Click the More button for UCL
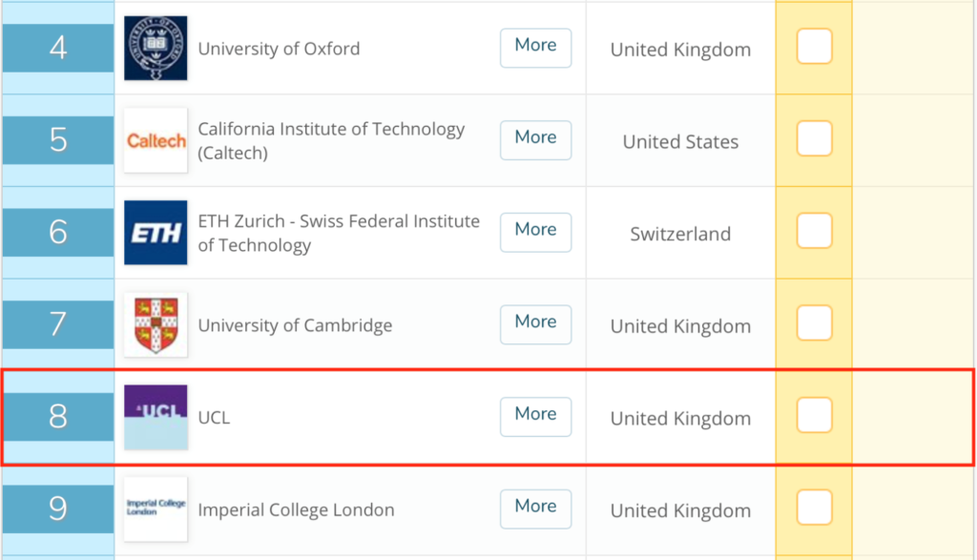 tap(536, 417)
